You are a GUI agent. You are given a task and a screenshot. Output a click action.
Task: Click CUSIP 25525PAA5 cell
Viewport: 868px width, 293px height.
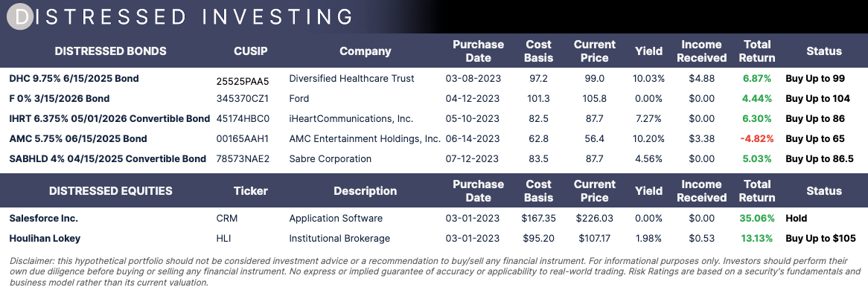pos(243,82)
